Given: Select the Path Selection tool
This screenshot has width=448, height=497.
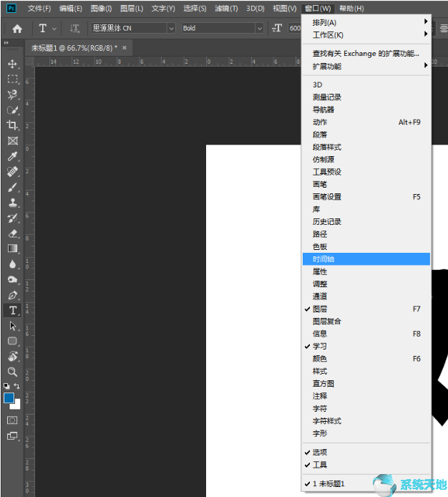Looking at the screenshot, I should point(12,326).
